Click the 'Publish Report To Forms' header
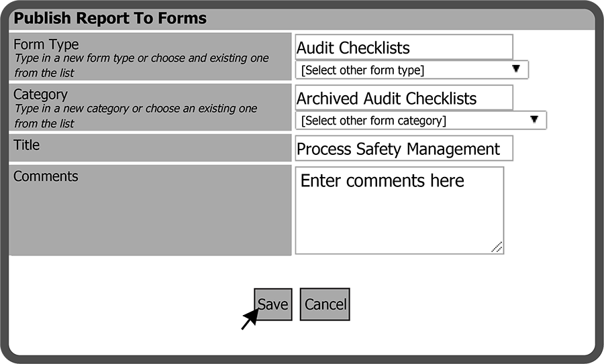The width and height of the screenshot is (604, 364). point(110,19)
